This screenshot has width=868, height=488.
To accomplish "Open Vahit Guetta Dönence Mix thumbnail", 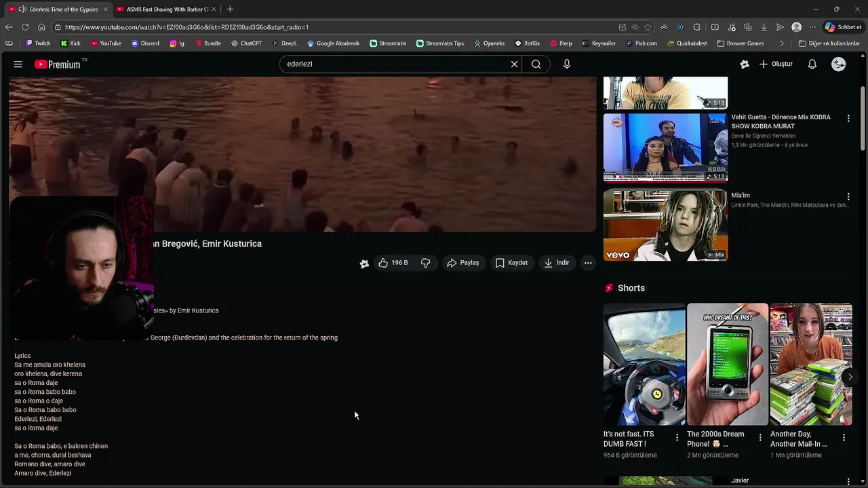I will (665, 148).
